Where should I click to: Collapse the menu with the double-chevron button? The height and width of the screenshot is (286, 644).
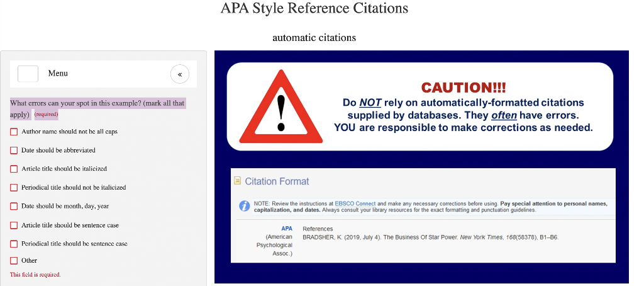pos(179,74)
